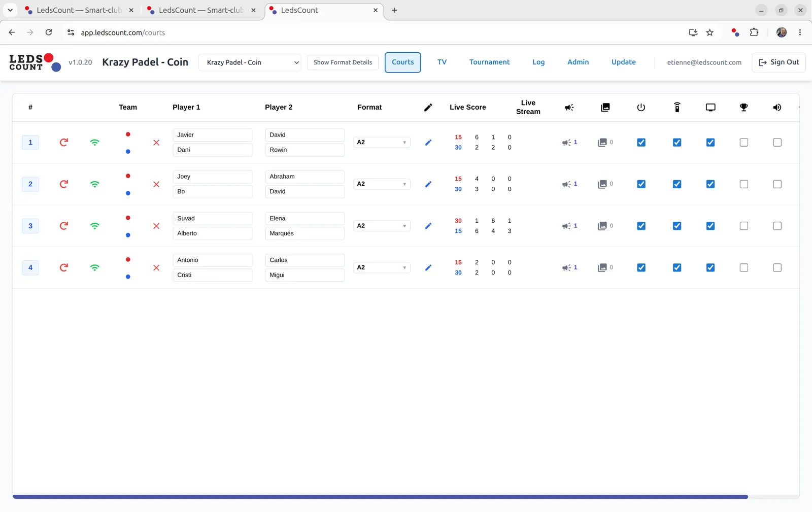812x512 pixels.
Task: Click the TV screen column header icon
Action: (x=710, y=107)
